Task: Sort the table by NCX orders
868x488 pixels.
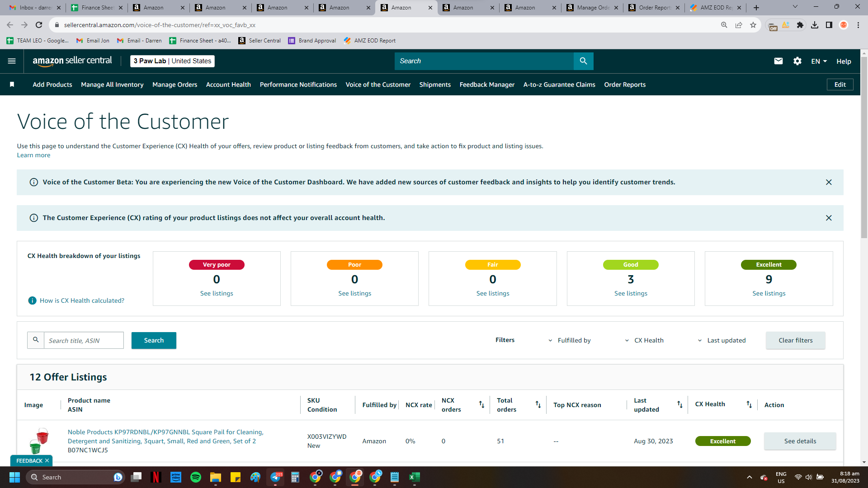Action: pyautogui.click(x=481, y=404)
